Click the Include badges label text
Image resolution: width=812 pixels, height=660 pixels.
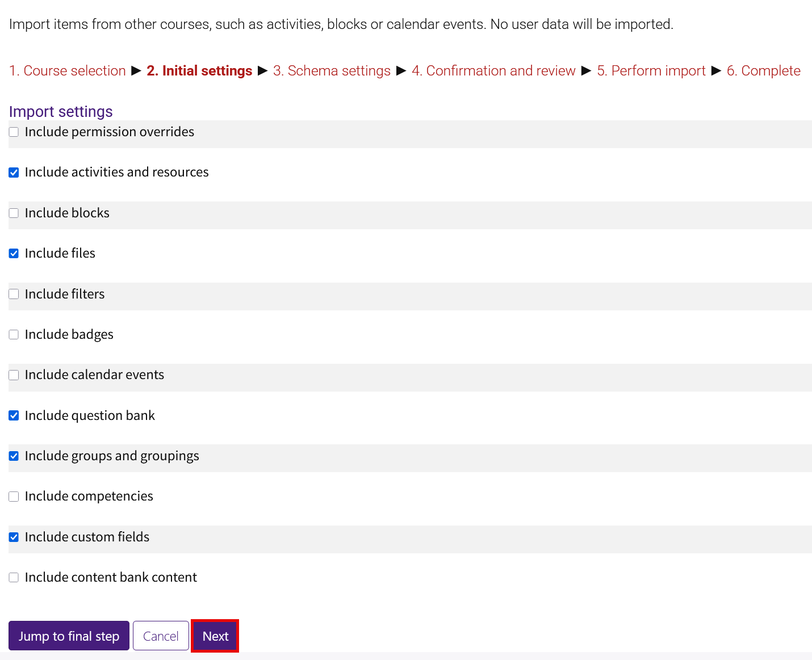coord(69,334)
